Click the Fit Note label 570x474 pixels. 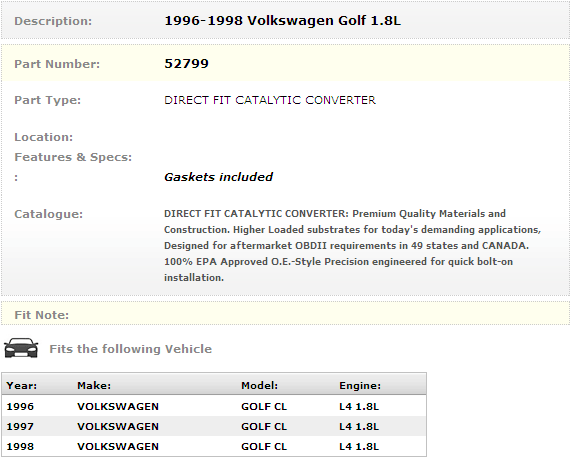[41, 315]
